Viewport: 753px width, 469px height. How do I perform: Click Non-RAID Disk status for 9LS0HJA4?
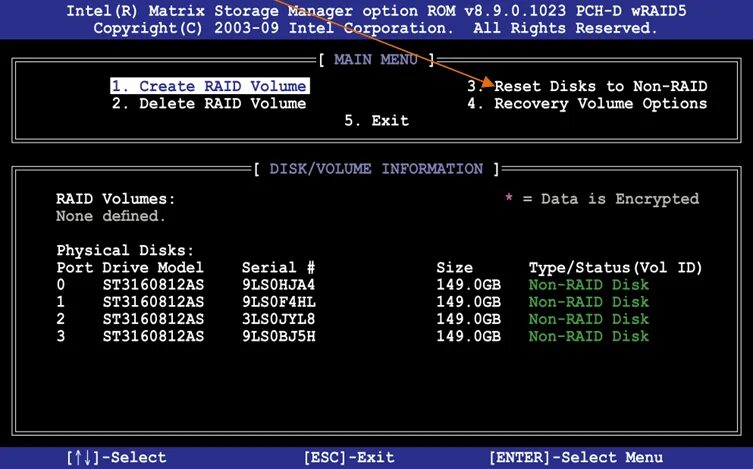tap(589, 285)
